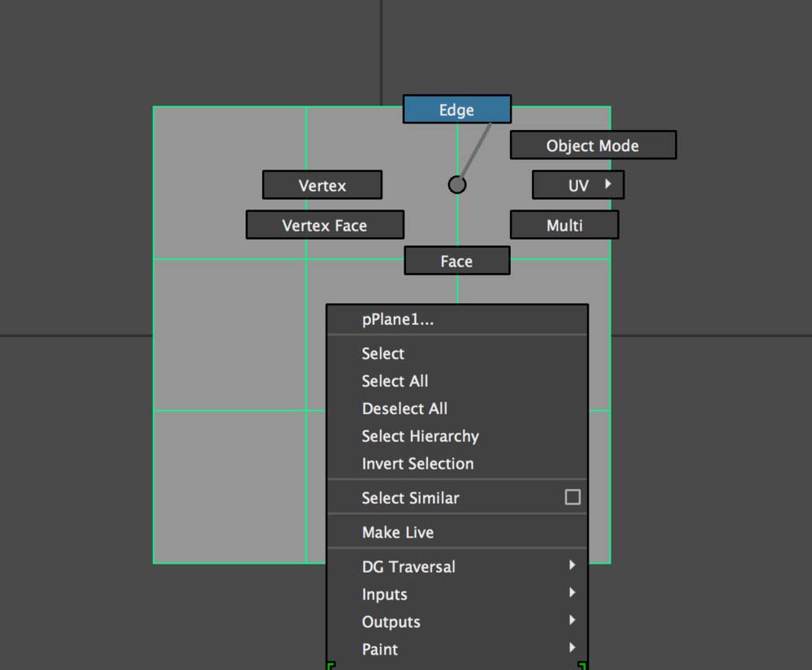The width and height of the screenshot is (812, 670).
Task: Pick Face component mode
Action: [x=456, y=261]
